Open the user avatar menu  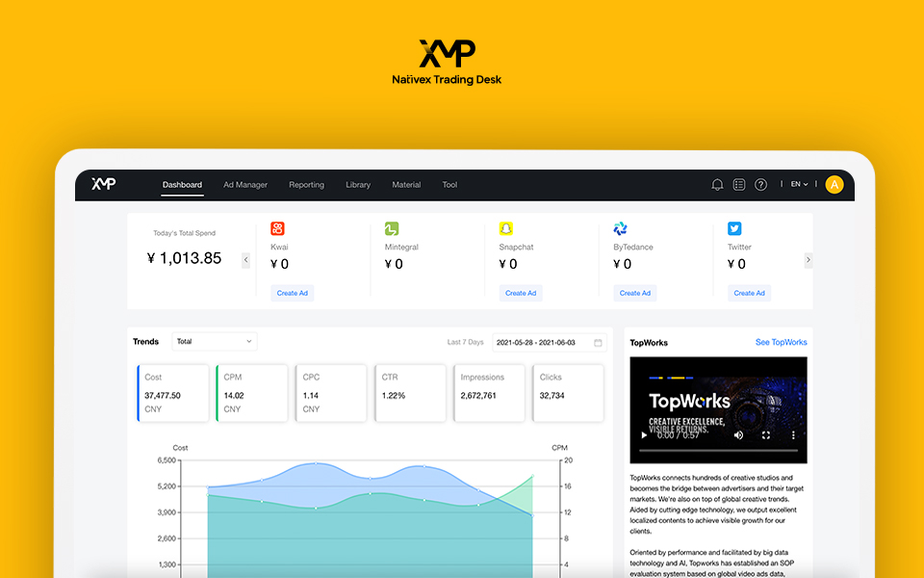click(x=834, y=185)
